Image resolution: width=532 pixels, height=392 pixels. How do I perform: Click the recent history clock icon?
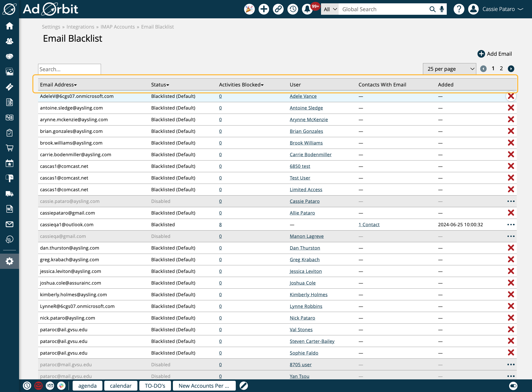click(293, 9)
